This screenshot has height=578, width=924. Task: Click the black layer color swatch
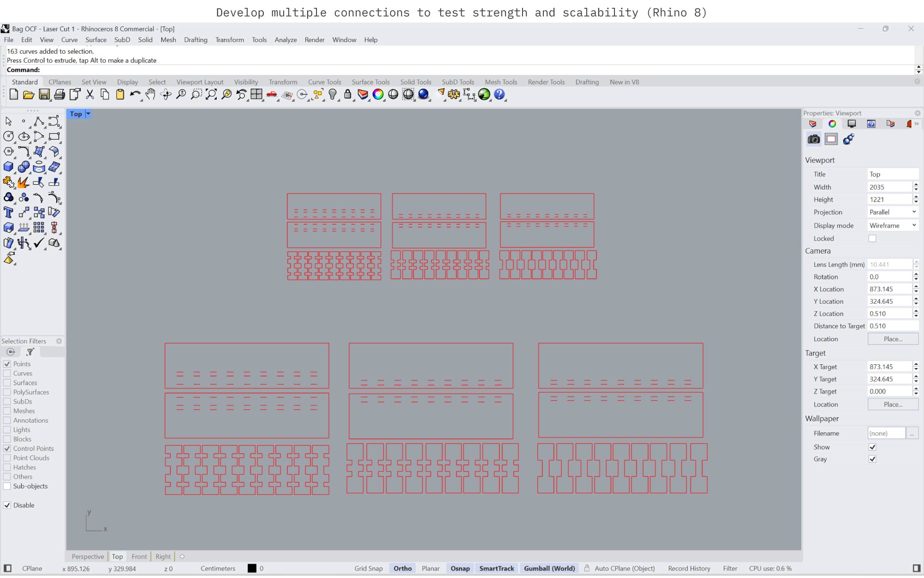252,569
